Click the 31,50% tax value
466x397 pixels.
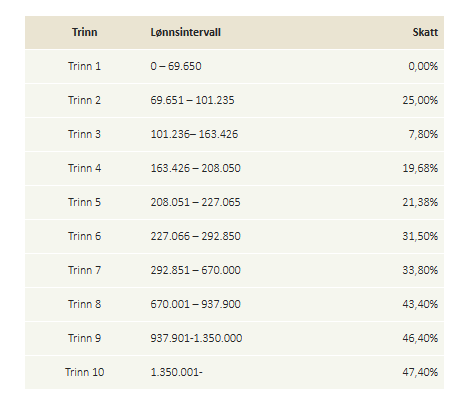tap(420, 236)
